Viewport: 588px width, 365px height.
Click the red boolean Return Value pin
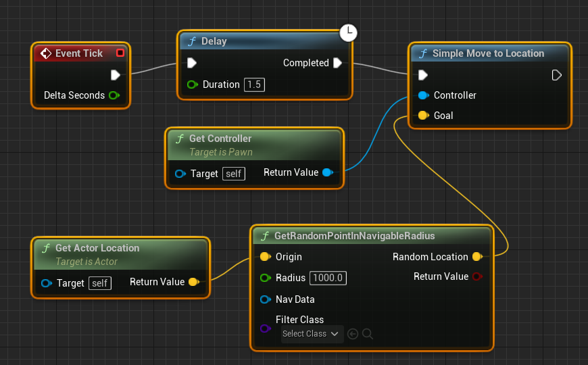[477, 276]
